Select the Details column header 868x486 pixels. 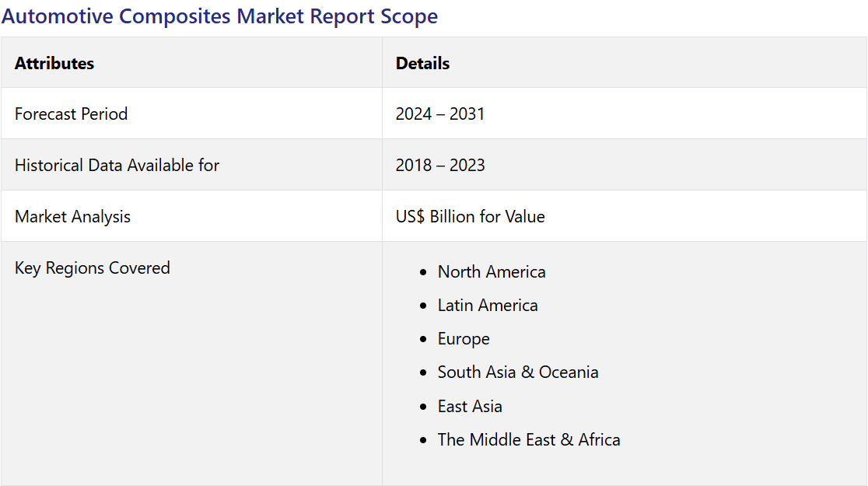tap(422, 64)
